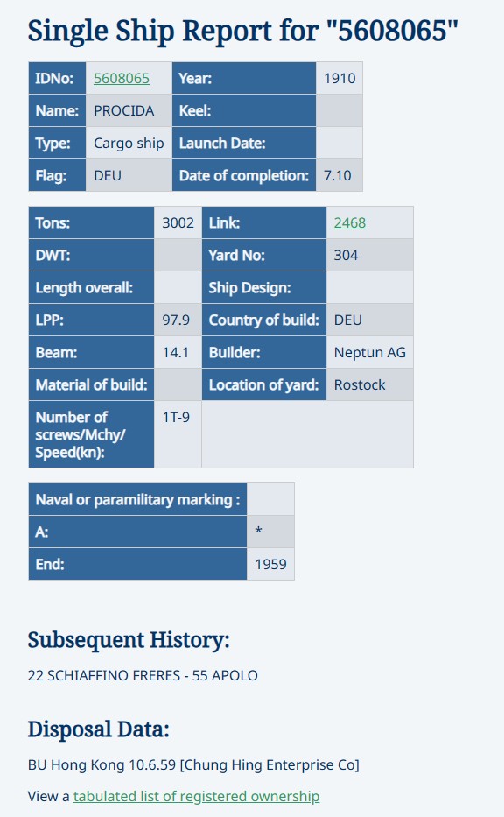Screen dimensions: 504x817
Task: Click the 3002 tons value
Action: (x=178, y=222)
